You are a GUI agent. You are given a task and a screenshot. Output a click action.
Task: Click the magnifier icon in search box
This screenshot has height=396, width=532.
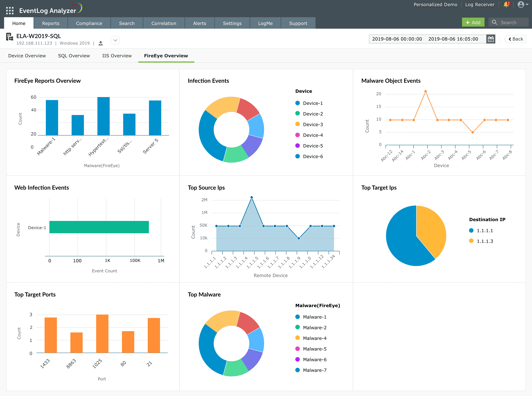[x=494, y=23]
